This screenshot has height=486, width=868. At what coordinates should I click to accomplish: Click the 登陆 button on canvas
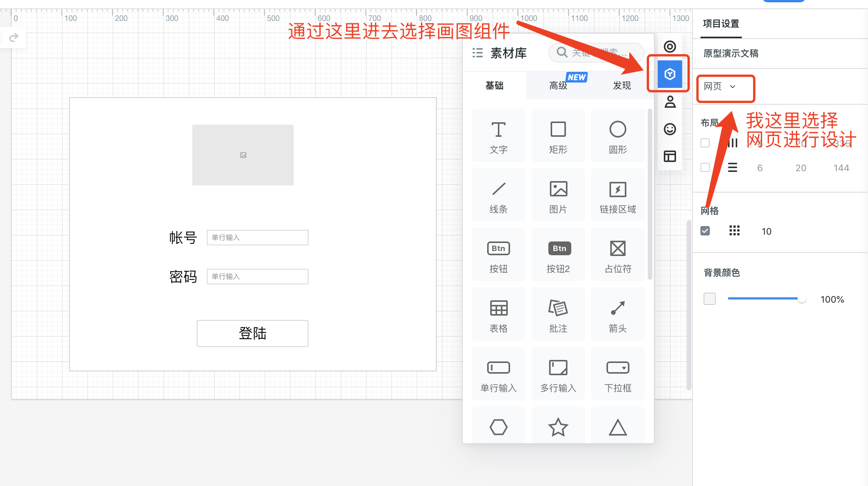(252, 333)
